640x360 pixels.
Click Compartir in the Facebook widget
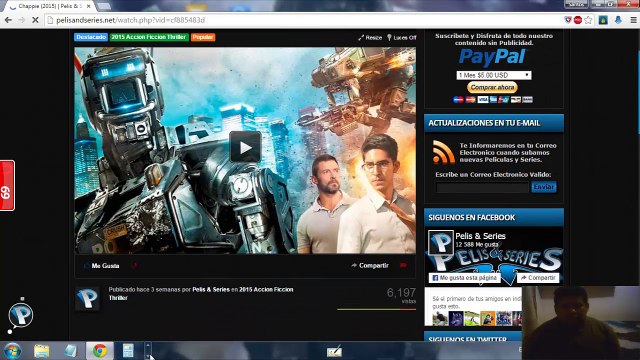coord(538,278)
